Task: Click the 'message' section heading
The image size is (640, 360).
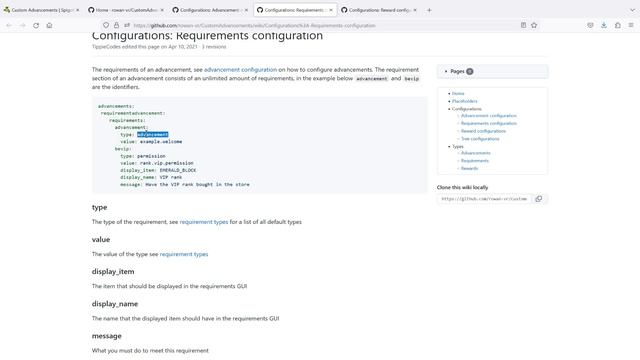Action: [x=107, y=336]
